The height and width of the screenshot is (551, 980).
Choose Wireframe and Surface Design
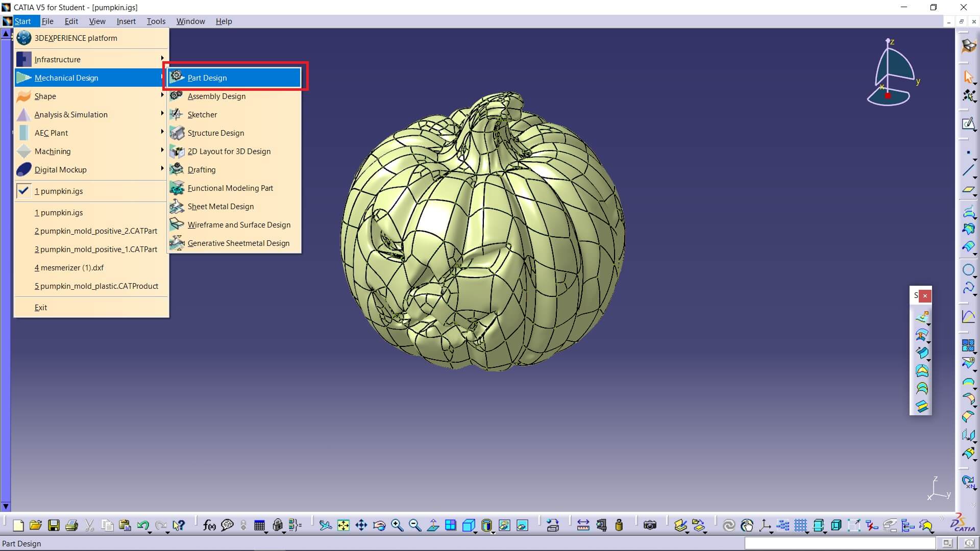(x=235, y=224)
